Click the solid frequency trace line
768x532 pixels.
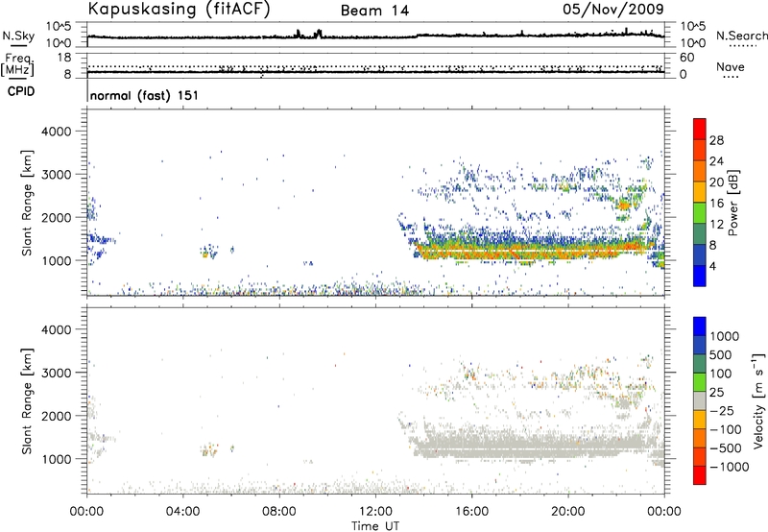click(375, 72)
